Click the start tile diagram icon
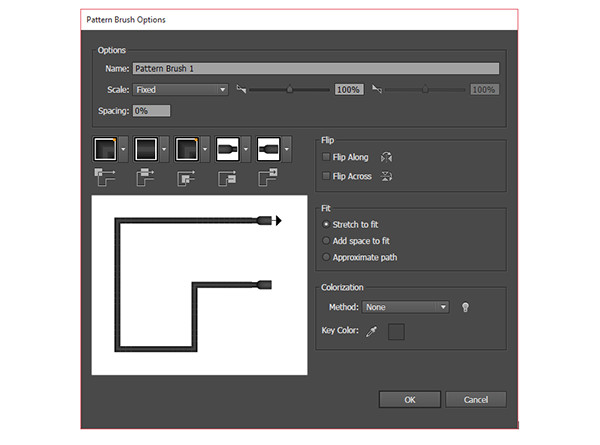The image size is (600, 445). [x=227, y=178]
